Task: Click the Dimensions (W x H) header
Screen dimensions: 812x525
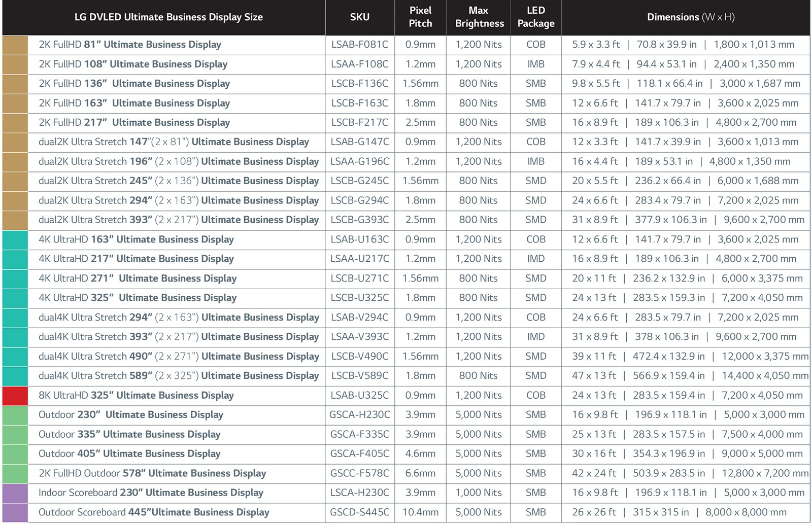Action: click(691, 17)
